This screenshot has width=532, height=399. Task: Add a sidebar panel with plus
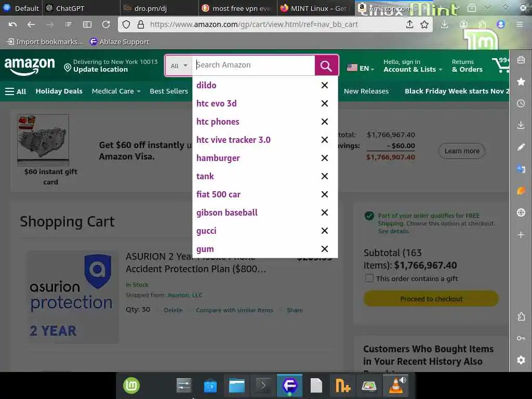click(x=521, y=234)
